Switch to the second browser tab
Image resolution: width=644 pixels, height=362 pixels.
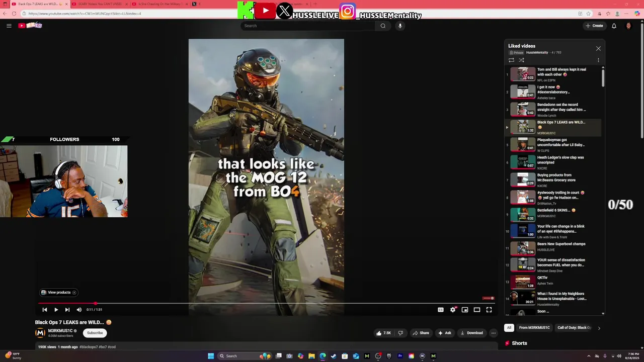point(100,4)
